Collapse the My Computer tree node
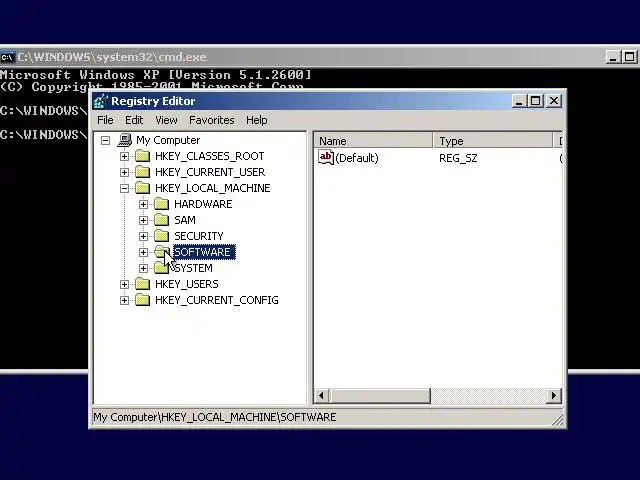The height and width of the screenshot is (480, 640). [x=105, y=140]
